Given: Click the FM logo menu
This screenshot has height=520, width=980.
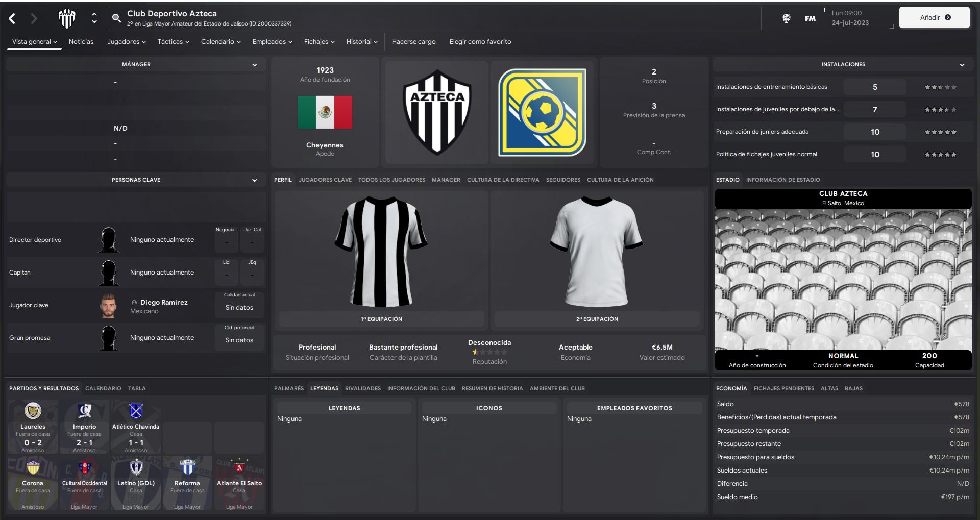Looking at the screenshot, I should coord(810,18).
